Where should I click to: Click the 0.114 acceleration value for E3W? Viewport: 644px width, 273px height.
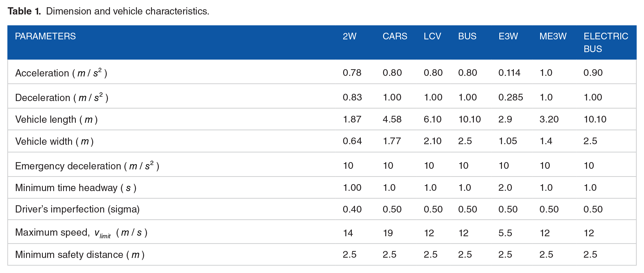coord(509,73)
